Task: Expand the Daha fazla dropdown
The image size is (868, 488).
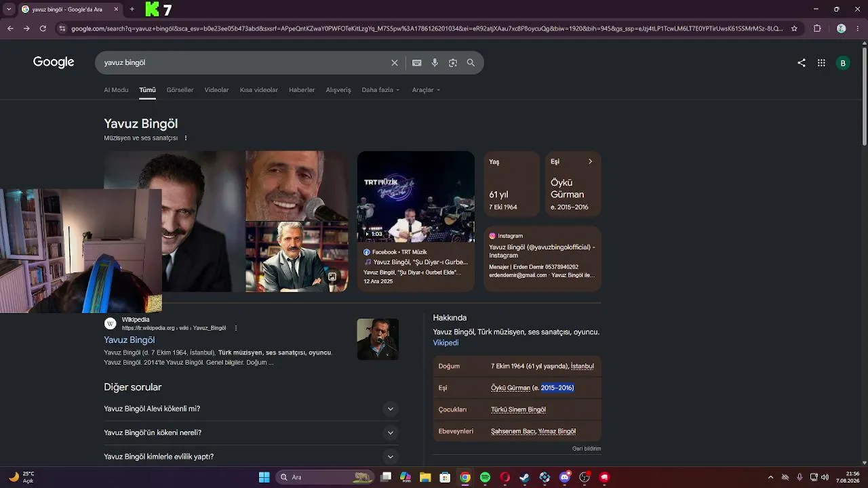Action: [380, 90]
